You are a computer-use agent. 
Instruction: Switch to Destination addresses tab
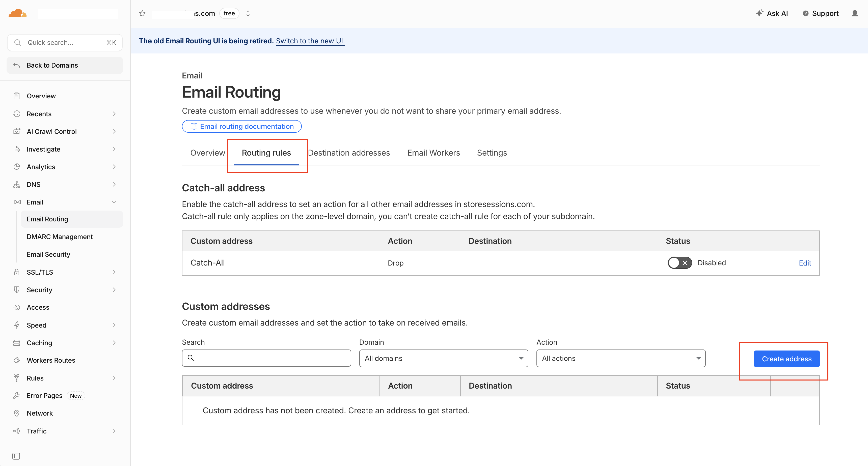click(x=349, y=153)
